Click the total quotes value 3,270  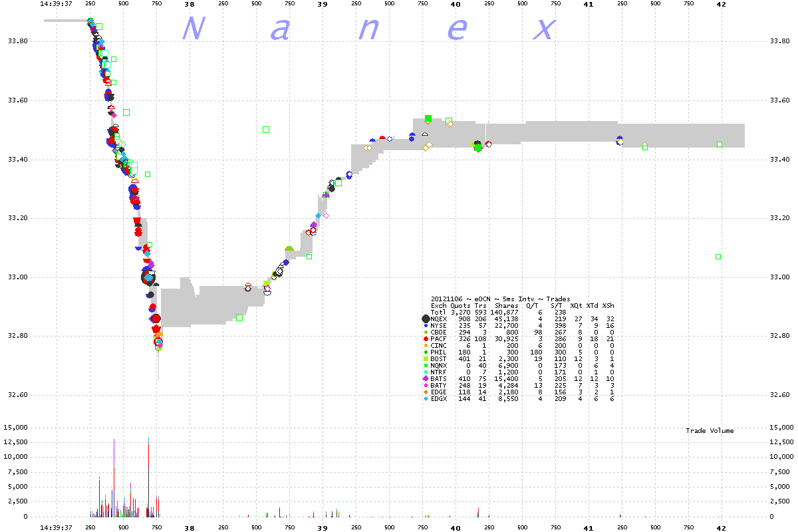(461, 313)
